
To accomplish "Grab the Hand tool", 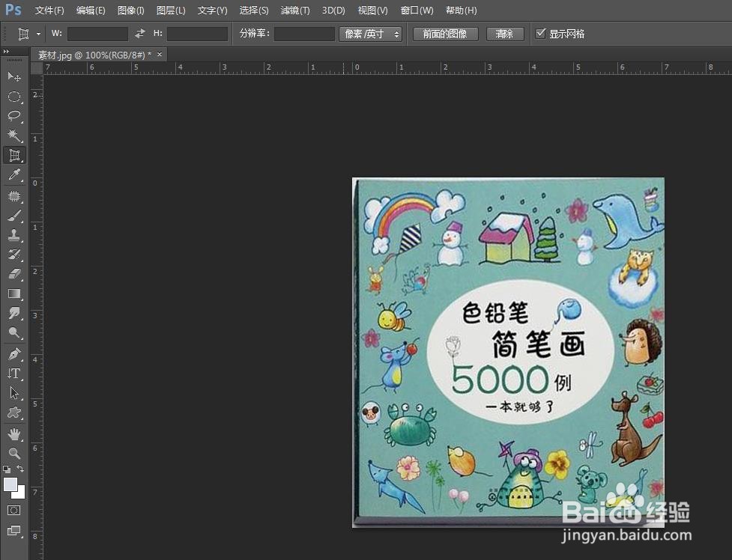I will point(13,434).
